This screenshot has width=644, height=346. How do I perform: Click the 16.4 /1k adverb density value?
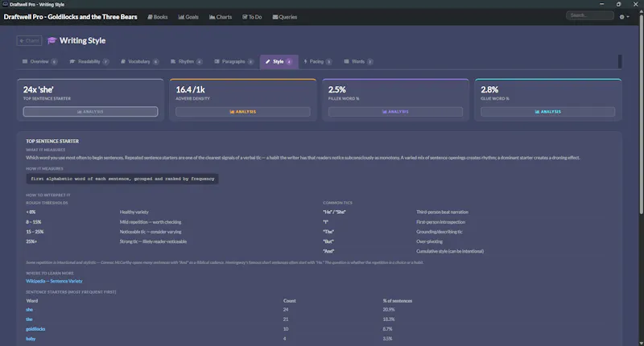pos(190,89)
